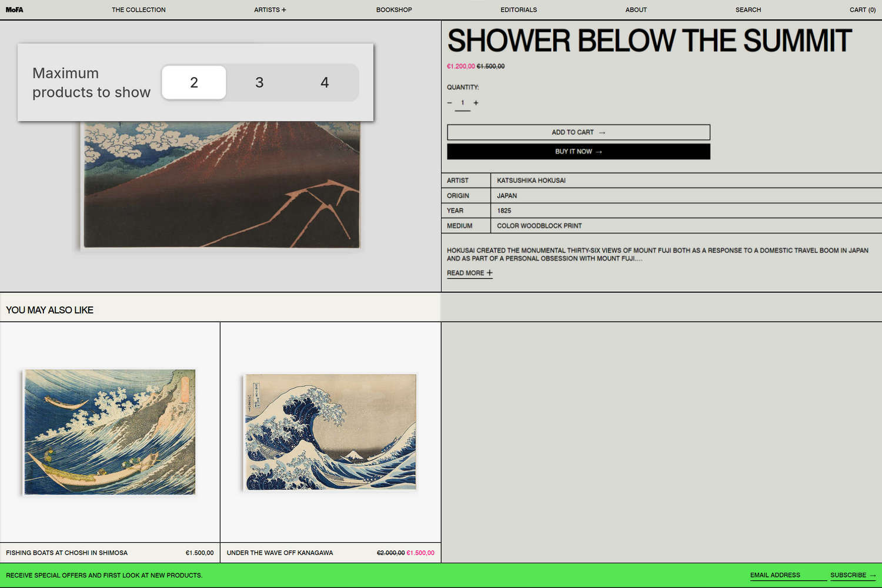The height and width of the screenshot is (588, 882).
Task: Click the Email Address field
Action: tap(787, 575)
